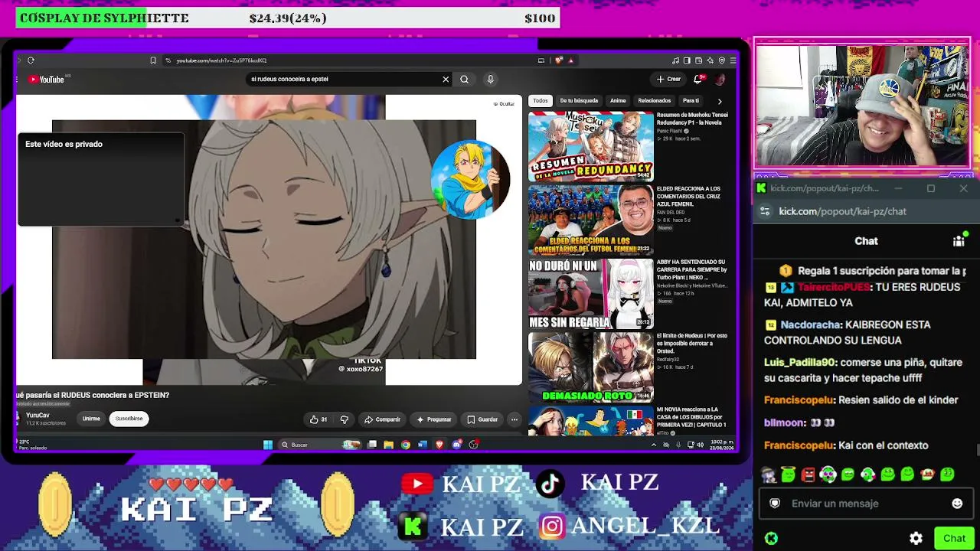
Task: Click the Unirme channel membership button
Action: tap(91, 419)
